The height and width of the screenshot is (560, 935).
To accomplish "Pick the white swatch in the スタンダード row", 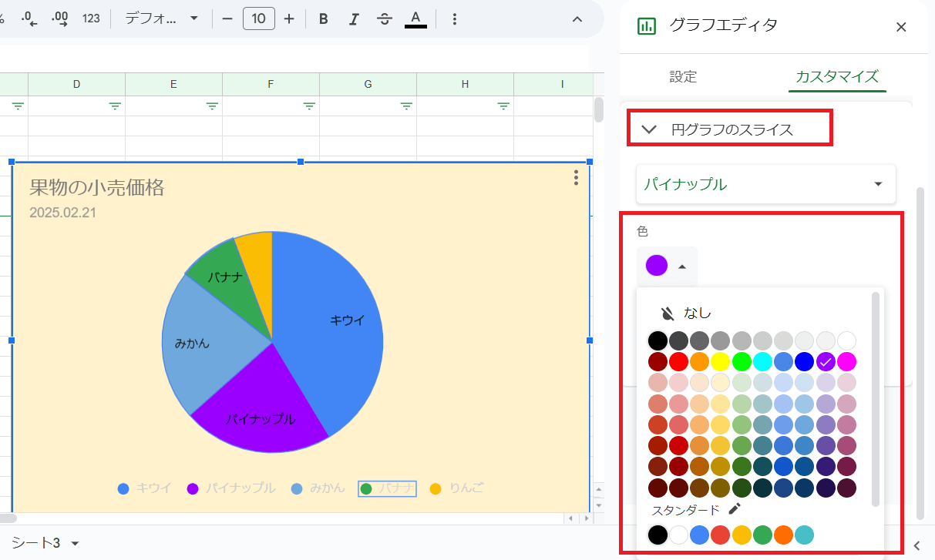I will coord(678,535).
